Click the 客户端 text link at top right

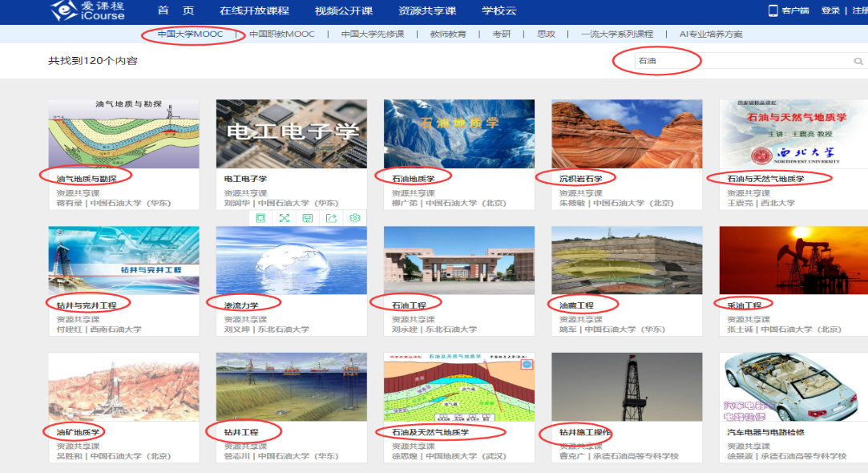pos(796,10)
